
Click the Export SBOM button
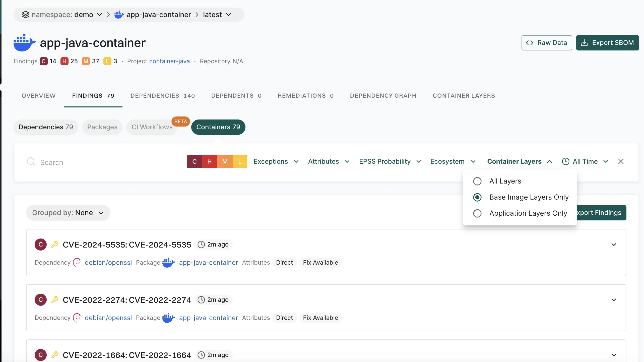click(607, 43)
